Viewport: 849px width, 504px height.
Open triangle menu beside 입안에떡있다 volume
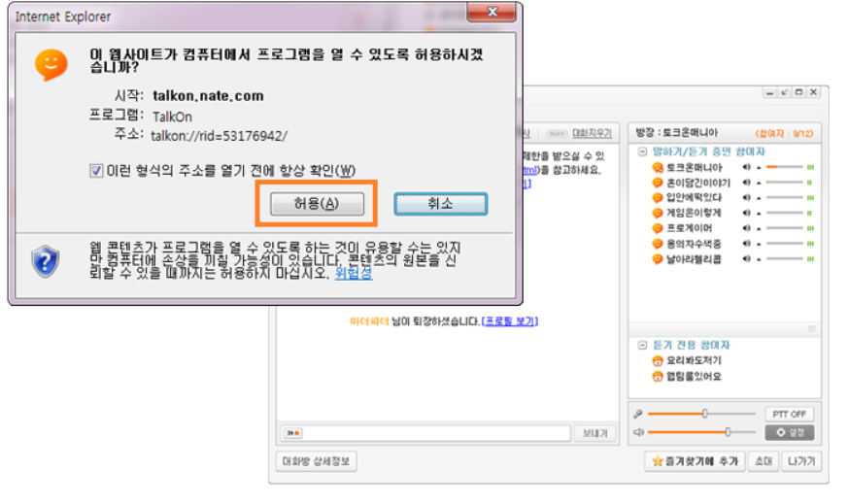click(x=759, y=198)
